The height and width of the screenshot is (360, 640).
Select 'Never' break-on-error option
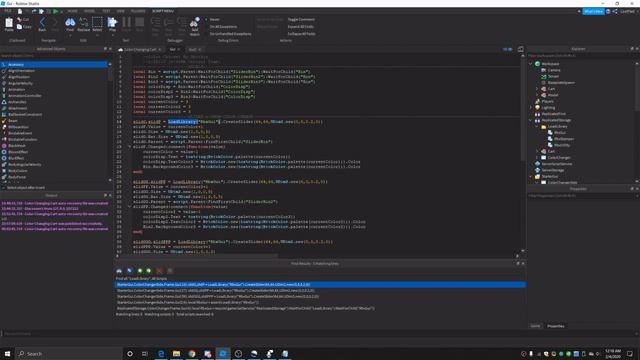(x=214, y=20)
